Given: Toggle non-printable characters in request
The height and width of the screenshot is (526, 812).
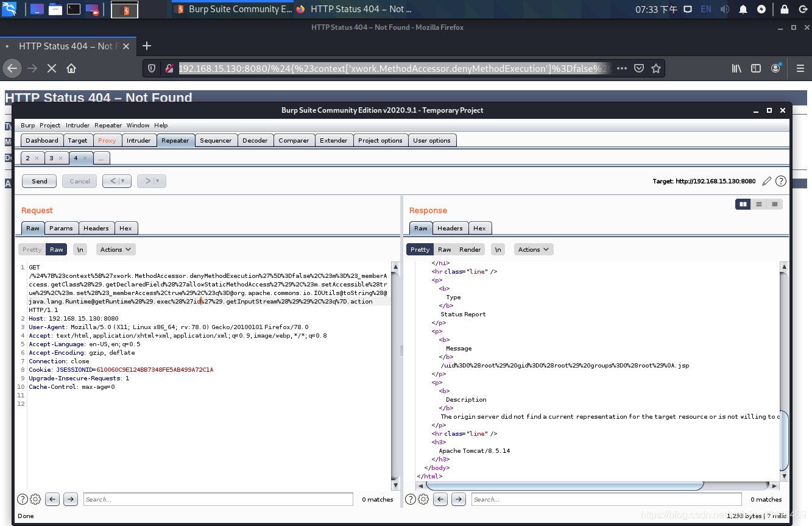Looking at the screenshot, I should point(80,249).
